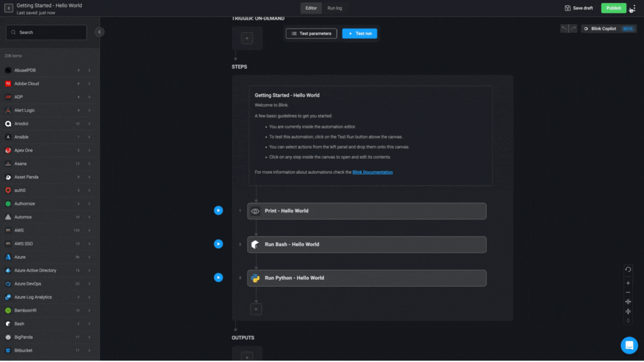Click the Test run button
Image resolution: width=644 pixels, height=362 pixels.
(x=359, y=34)
